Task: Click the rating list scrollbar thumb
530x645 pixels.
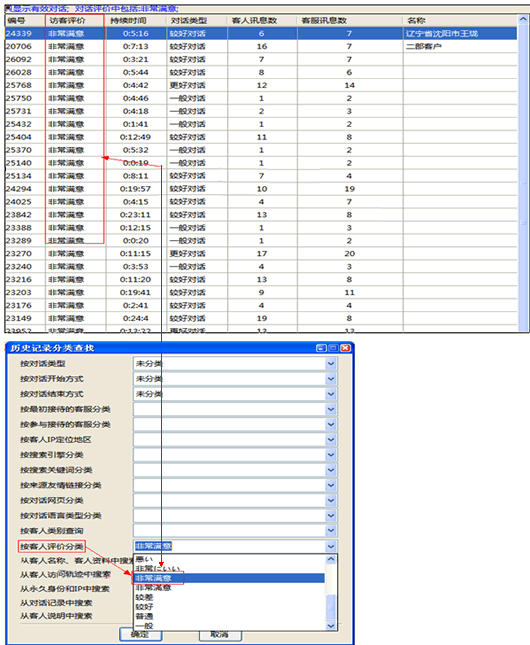Action: coord(331,607)
